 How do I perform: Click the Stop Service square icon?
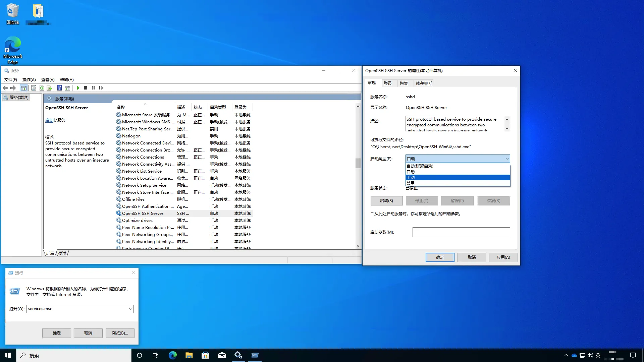pyautogui.click(x=86, y=88)
